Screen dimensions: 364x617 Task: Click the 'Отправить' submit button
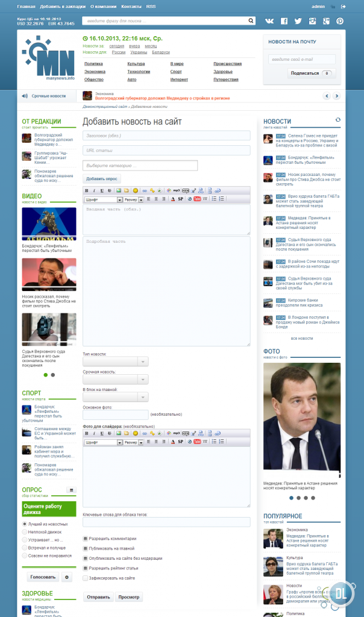coord(98,597)
